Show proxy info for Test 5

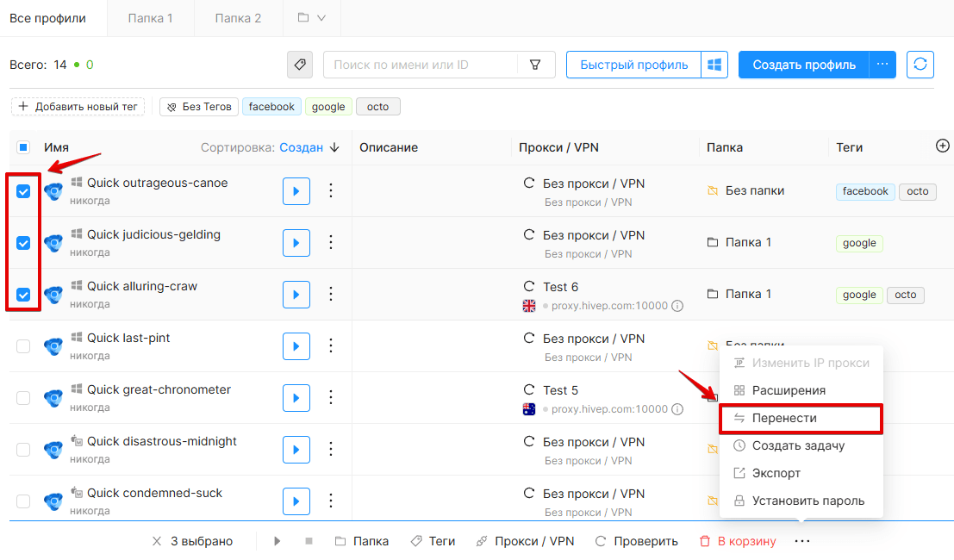(x=677, y=409)
